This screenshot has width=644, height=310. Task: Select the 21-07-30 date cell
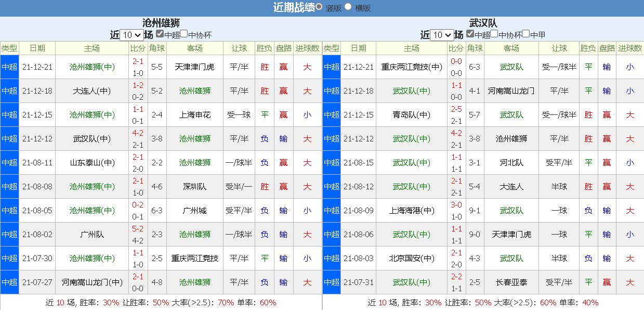pos(37,258)
